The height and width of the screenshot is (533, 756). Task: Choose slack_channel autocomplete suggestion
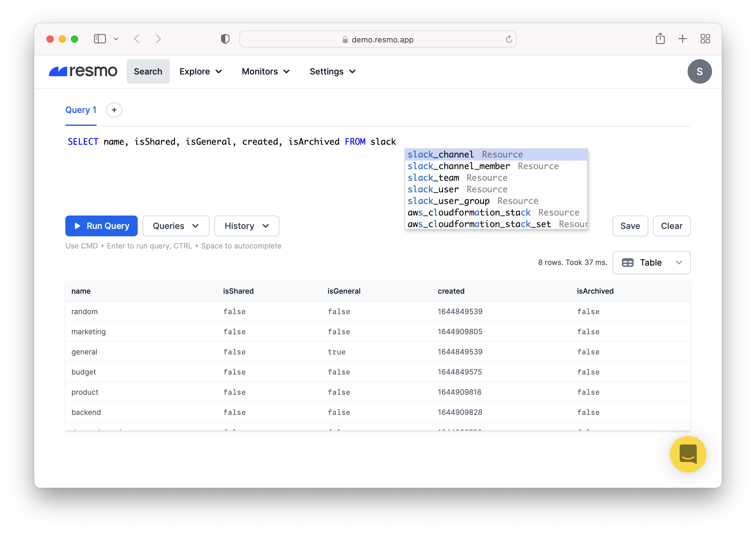496,154
